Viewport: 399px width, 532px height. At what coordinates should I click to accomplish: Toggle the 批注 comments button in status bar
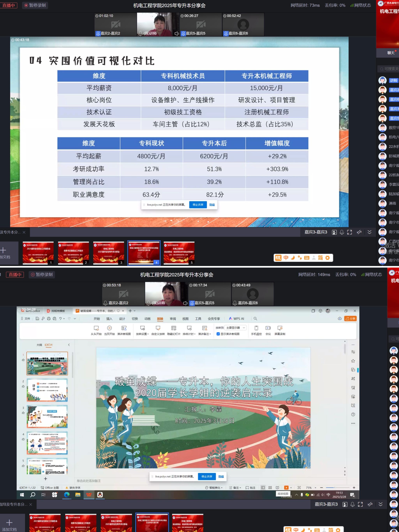coord(250,488)
